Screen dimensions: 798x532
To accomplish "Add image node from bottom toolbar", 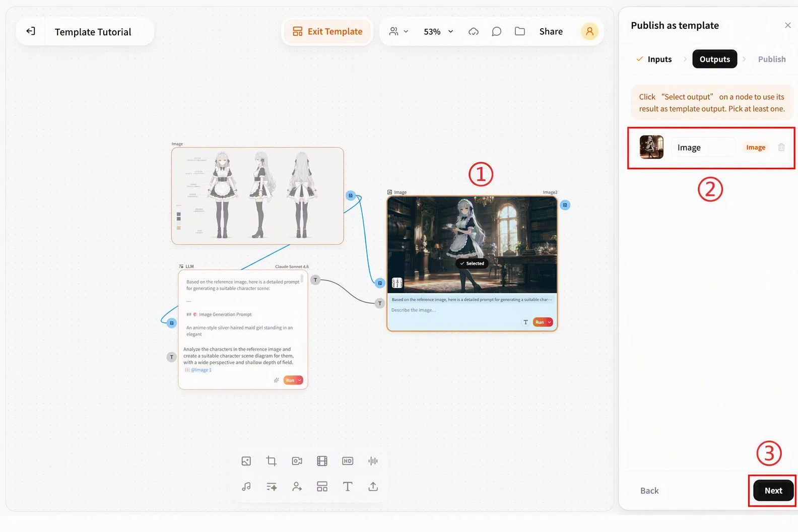I will pos(246,461).
